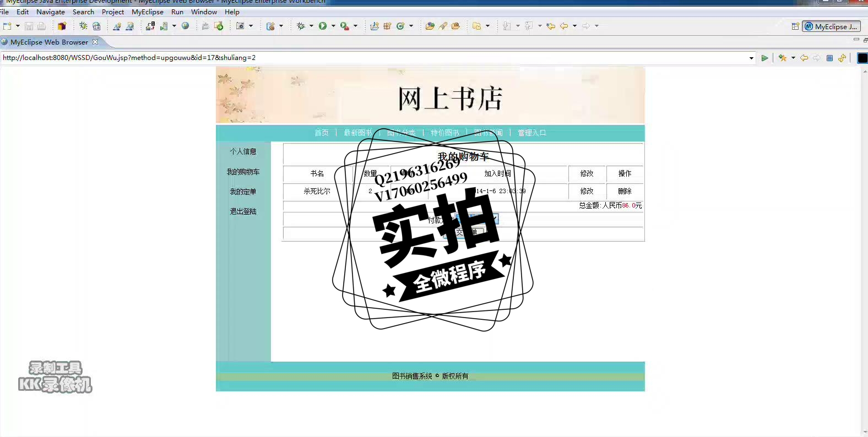Open the File menu
Viewport: 868px width, 437px height.
[4, 12]
